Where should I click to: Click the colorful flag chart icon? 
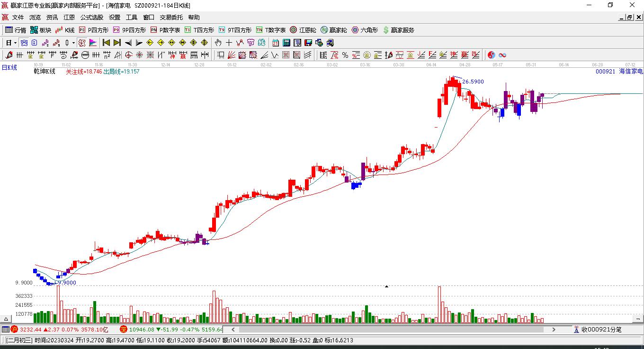pos(93,43)
